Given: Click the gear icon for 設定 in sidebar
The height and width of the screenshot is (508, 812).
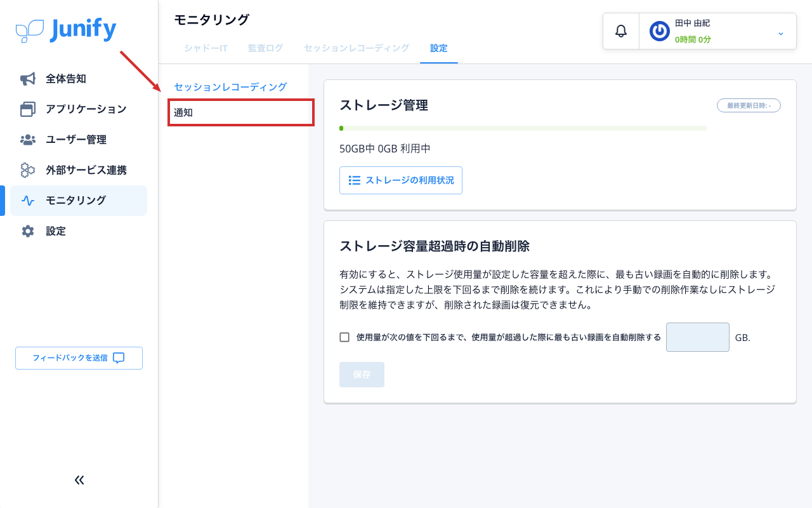Looking at the screenshot, I should click(x=28, y=231).
